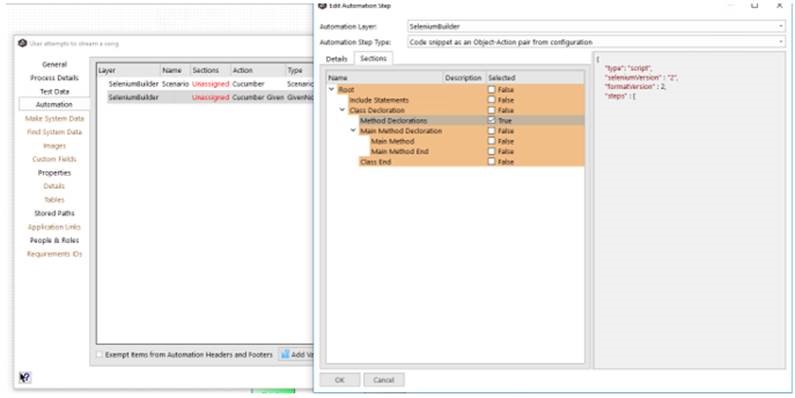This screenshot has width=795, height=398.
Task: Switch to the Sections tab
Action: point(373,58)
